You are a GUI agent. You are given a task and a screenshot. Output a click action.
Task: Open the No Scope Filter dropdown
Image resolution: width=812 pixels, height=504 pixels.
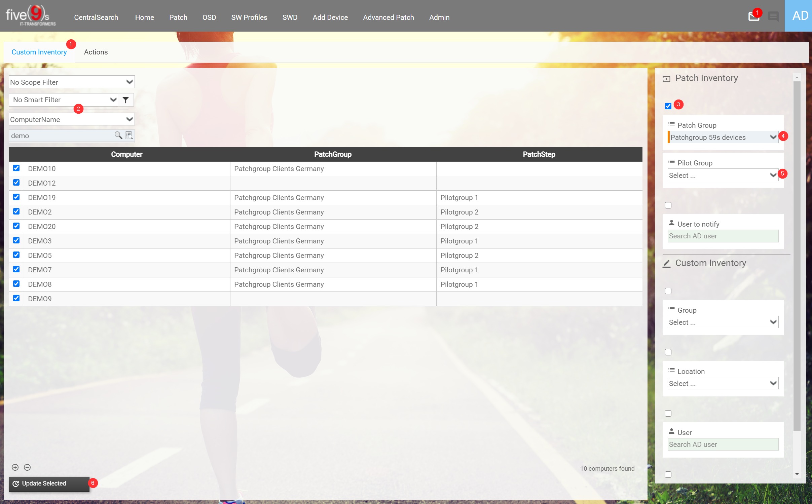tap(72, 82)
